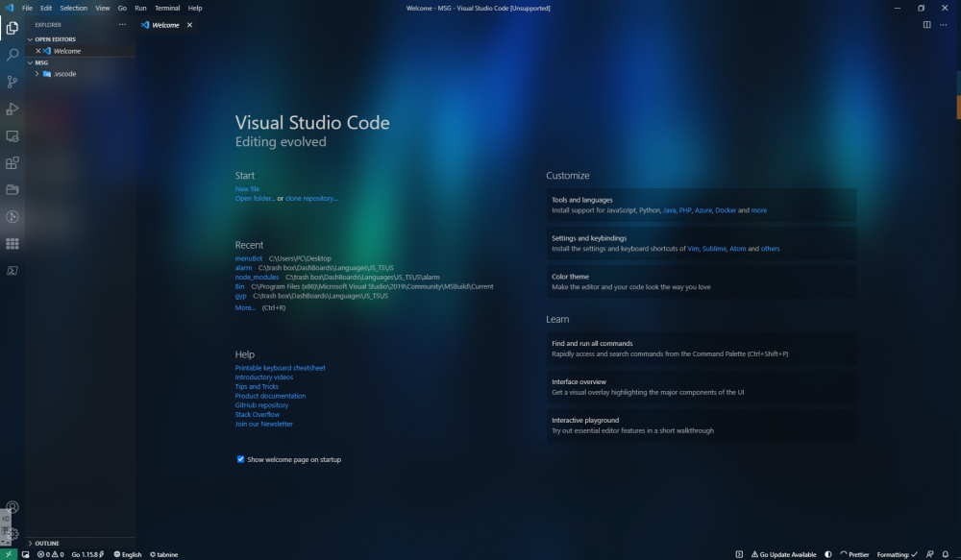Open the File menu
This screenshot has height=560, width=961.
[28, 8]
